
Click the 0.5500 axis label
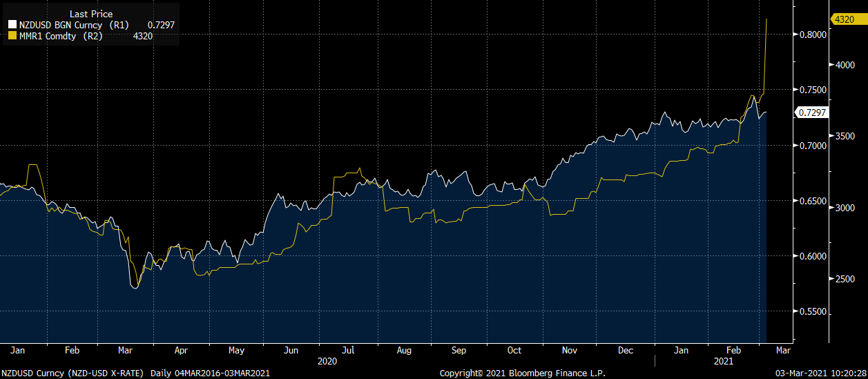coord(813,312)
